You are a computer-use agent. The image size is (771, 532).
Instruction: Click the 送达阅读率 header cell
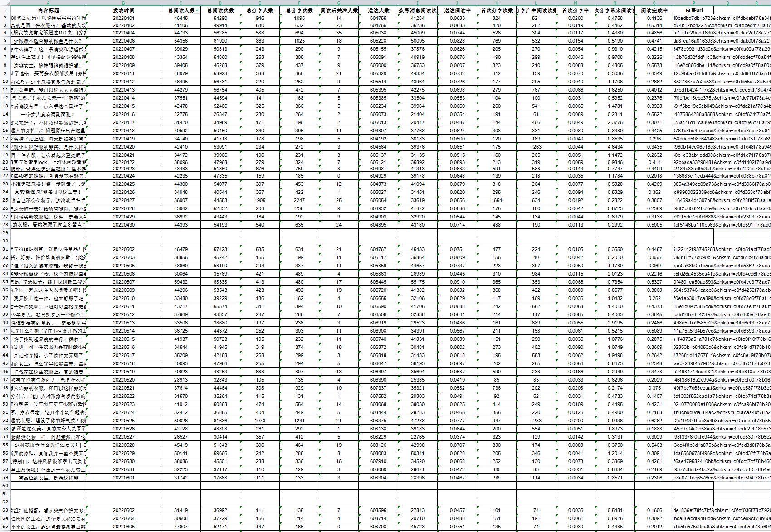457,10
